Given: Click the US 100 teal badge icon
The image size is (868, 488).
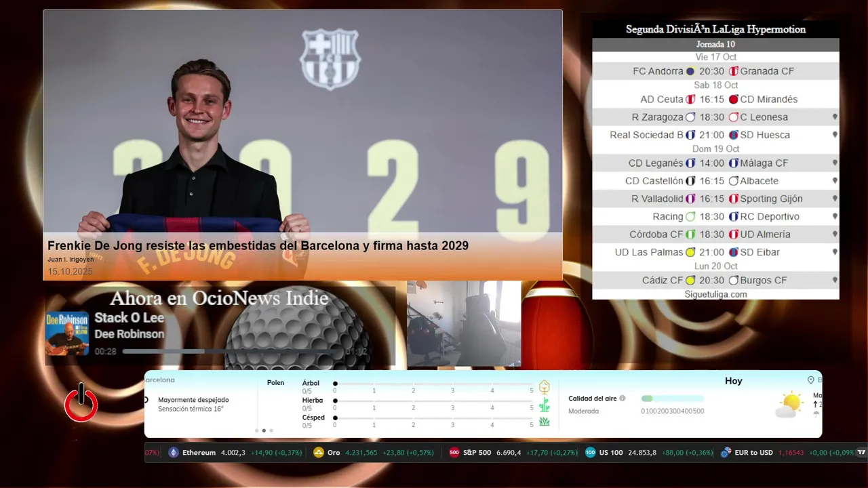Looking at the screenshot, I should pyautogui.click(x=591, y=453).
